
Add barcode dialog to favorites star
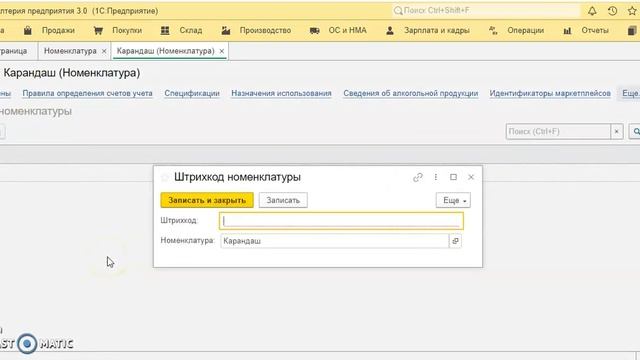point(164,178)
